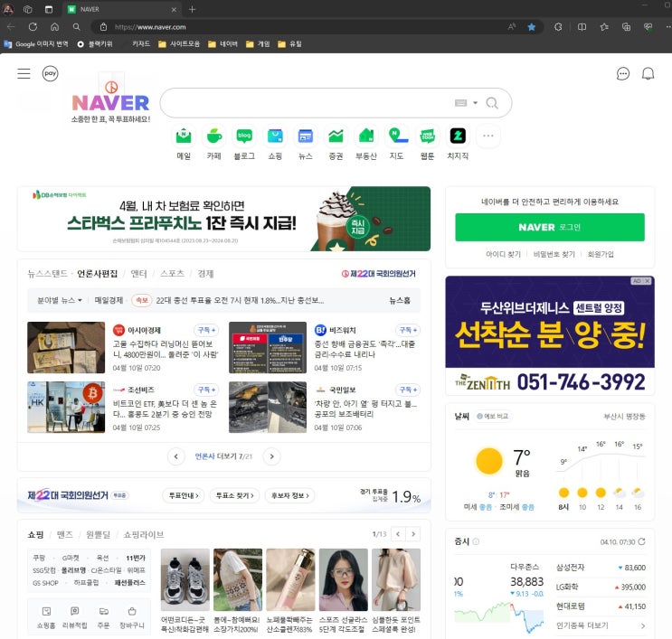Viewport: 672px width, 639px height.
Task: Click the 투표소 찾기 button
Action: pyautogui.click(x=234, y=495)
